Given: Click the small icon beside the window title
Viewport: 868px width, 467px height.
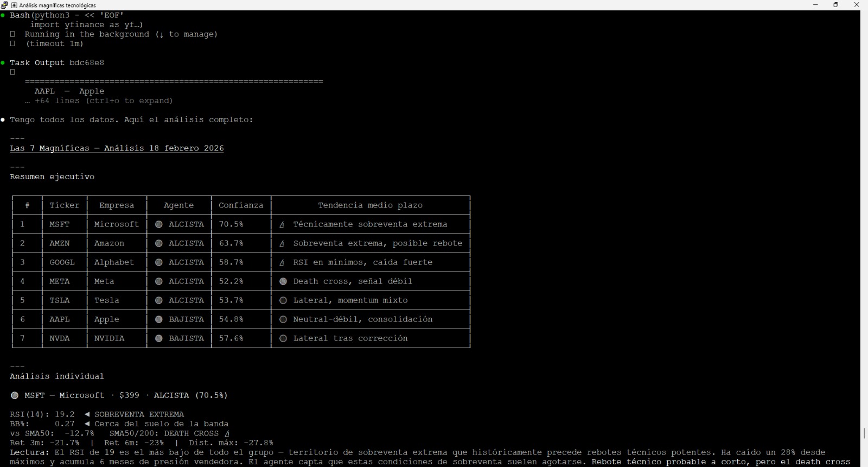Looking at the screenshot, I should 14,5.
